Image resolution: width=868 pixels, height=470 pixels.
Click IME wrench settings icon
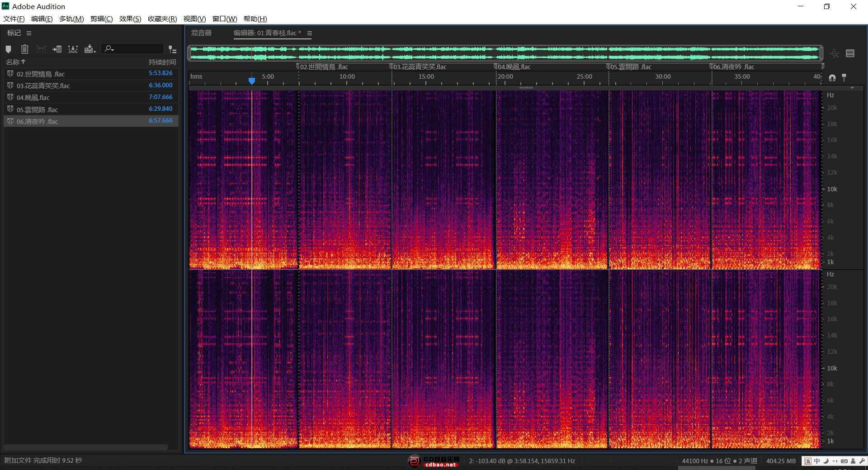click(862, 461)
